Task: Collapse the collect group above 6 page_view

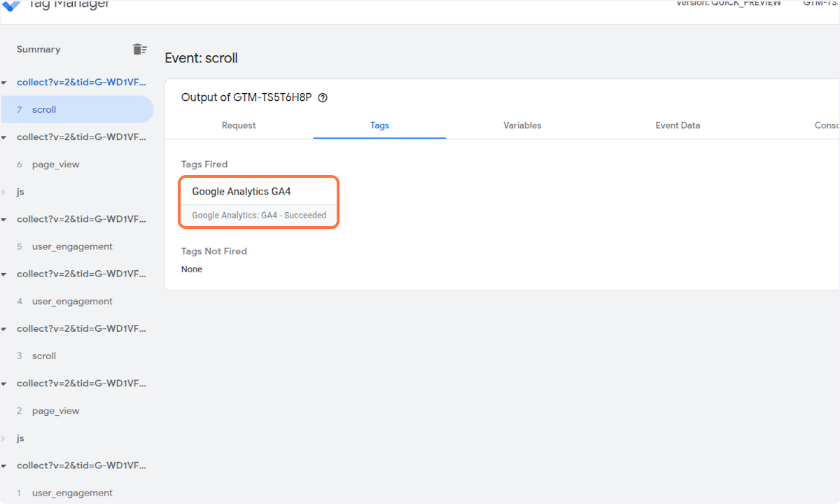Action: click(x=4, y=137)
